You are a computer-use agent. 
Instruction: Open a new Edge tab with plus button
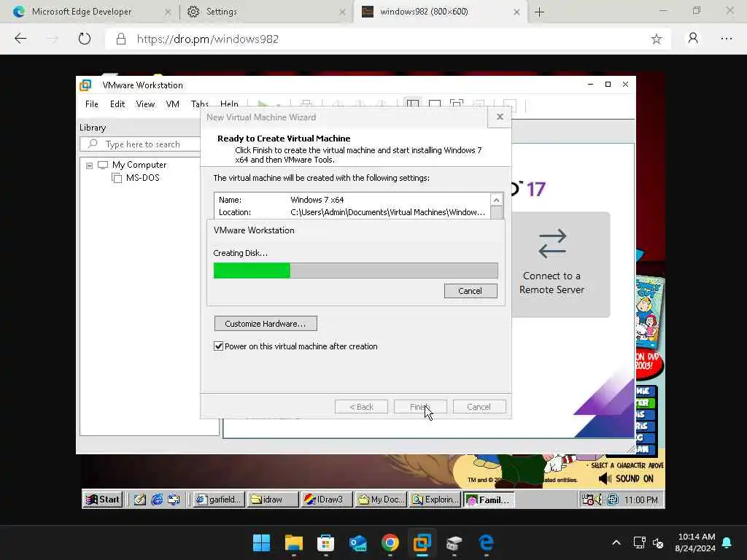539,12
